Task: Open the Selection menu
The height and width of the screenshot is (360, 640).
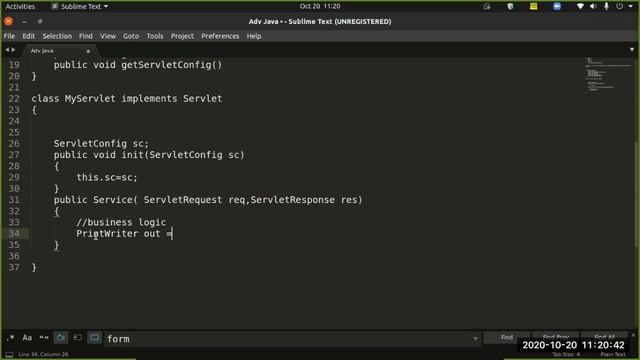Action: pyautogui.click(x=57, y=36)
